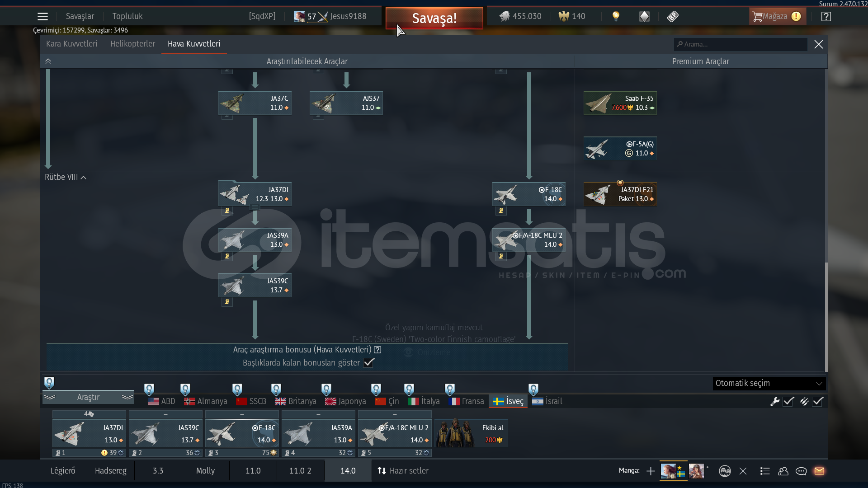Click the Araştır research button
The width and height of the screenshot is (868, 488).
(x=88, y=397)
